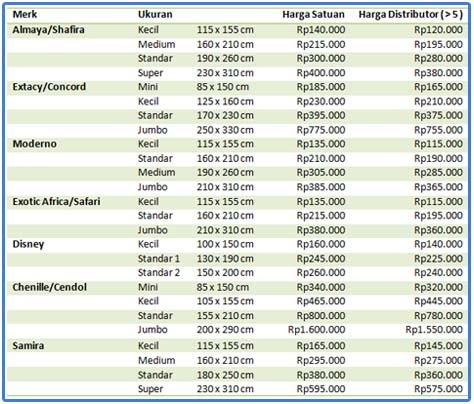The width and height of the screenshot is (474, 404).
Task: Click the price 'Rp230.000'
Action: (x=321, y=101)
